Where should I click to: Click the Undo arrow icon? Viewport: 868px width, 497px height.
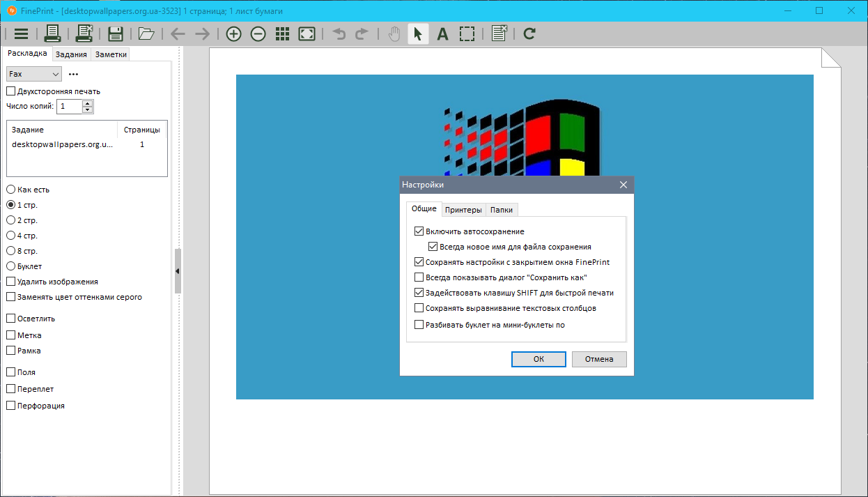[x=339, y=33]
